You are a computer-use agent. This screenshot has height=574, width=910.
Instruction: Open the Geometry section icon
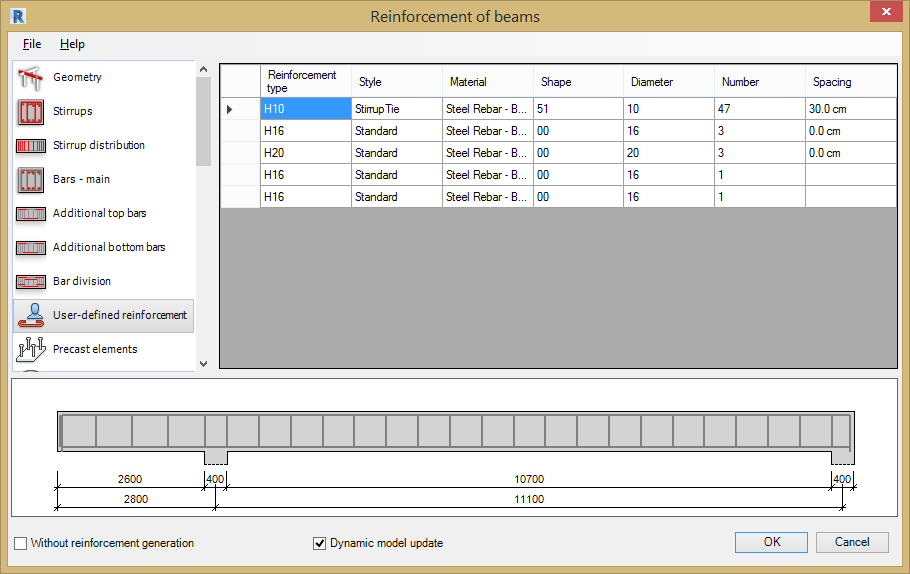(x=32, y=78)
